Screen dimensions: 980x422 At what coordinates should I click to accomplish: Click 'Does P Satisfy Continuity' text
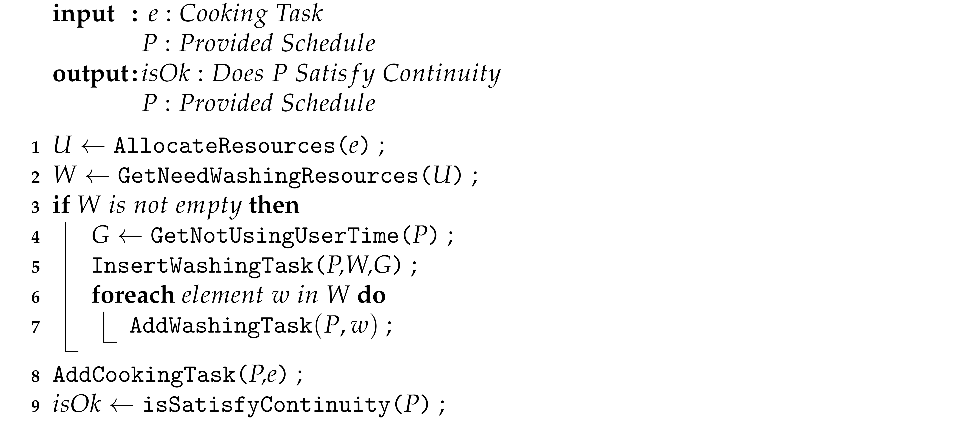[356, 74]
